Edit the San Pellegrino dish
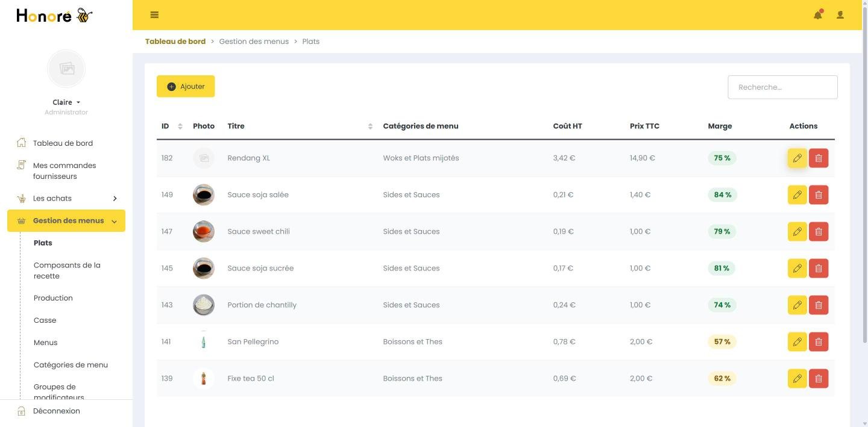This screenshot has width=868, height=427. 797,341
